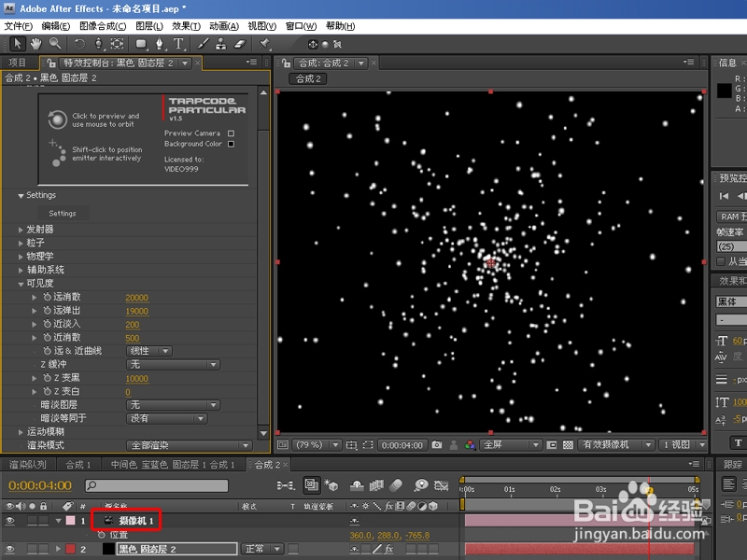Image resolution: width=747 pixels, height=560 pixels.
Task: Click the region of interest icon
Action: [368, 445]
